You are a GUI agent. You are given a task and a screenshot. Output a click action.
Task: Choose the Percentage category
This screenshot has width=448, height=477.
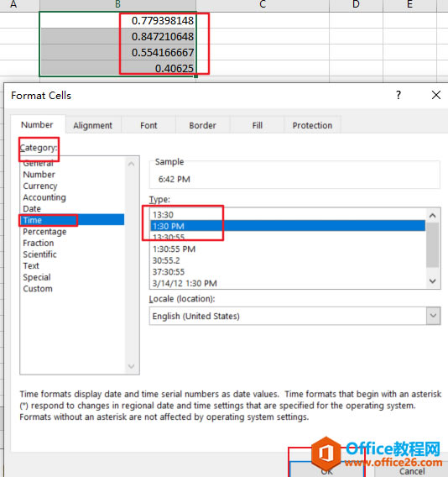click(x=73, y=232)
